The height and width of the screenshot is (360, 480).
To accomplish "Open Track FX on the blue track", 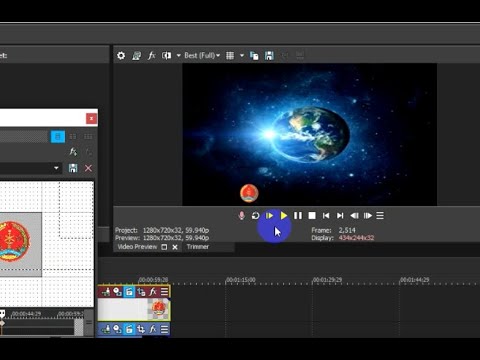I will [x=153, y=329].
